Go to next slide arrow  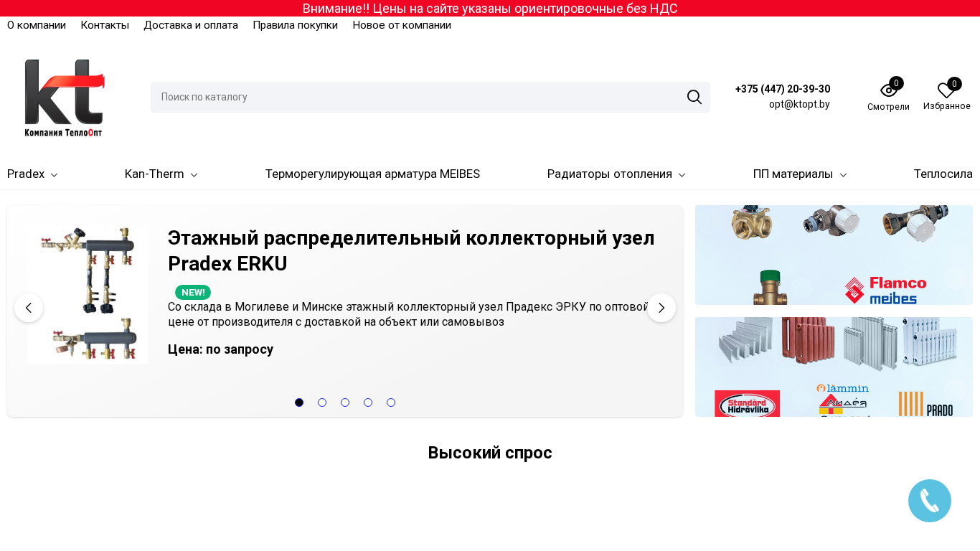click(661, 308)
